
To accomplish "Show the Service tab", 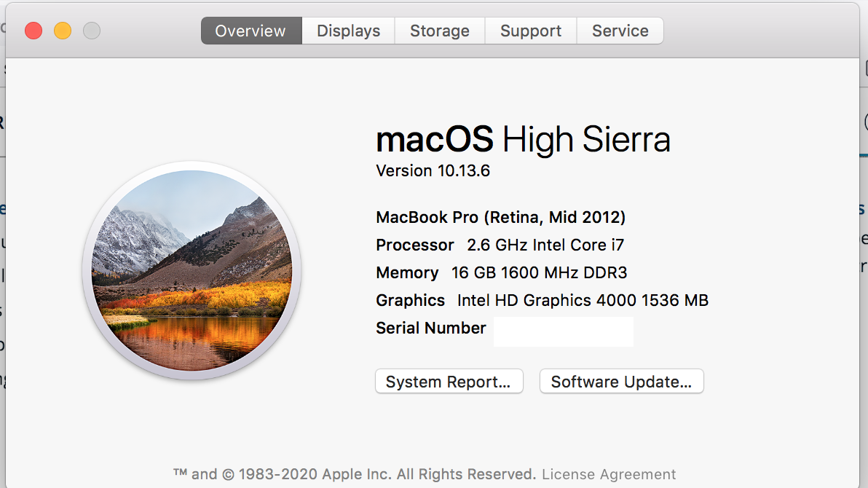I will [620, 31].
